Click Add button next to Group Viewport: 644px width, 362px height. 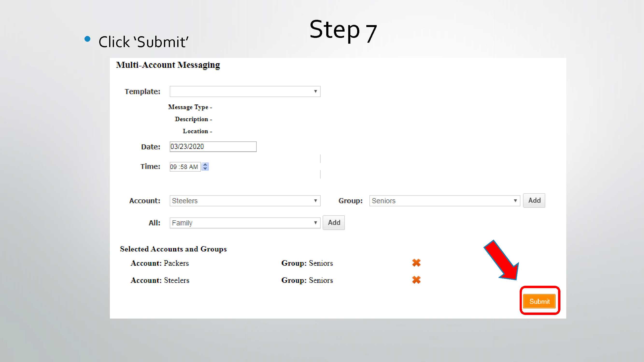534,200
